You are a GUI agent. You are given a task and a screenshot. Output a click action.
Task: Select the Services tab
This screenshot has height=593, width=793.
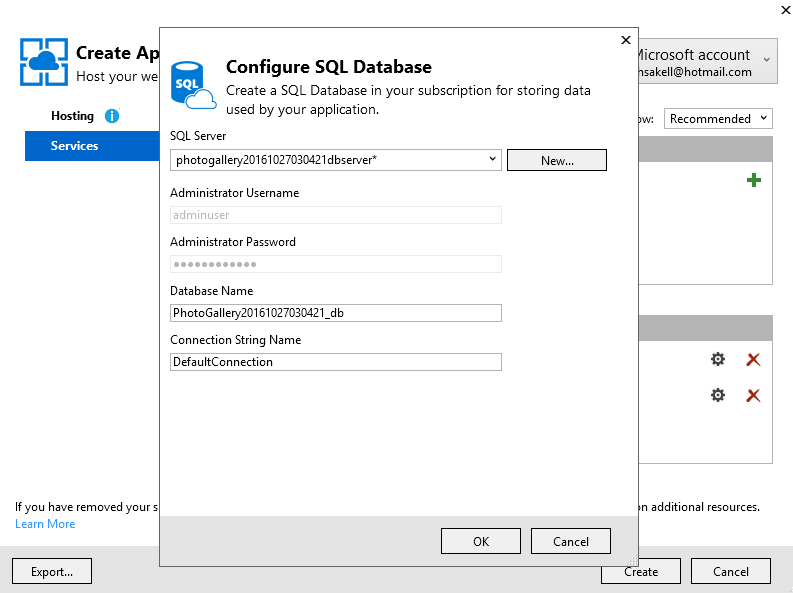click(75, 146)
